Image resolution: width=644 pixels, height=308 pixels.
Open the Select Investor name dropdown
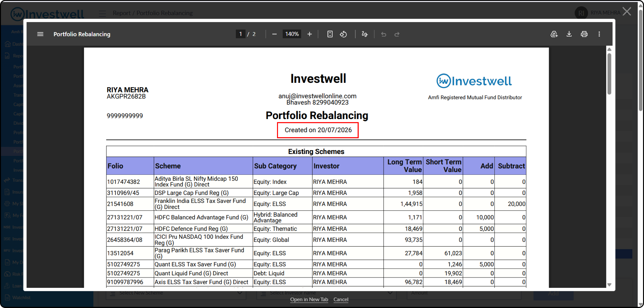click(x=326, y=293)
